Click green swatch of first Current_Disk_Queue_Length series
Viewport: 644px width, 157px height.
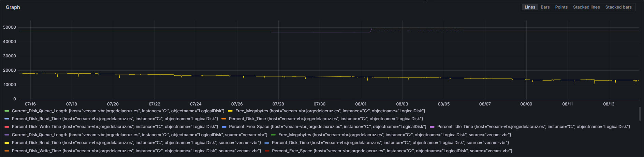[7, 111]
